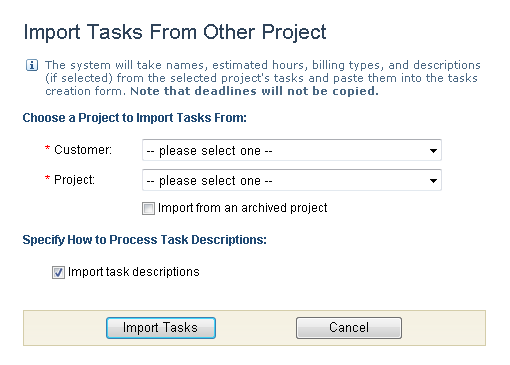Click the info text mentioning estimated hours

coord(262,78)
